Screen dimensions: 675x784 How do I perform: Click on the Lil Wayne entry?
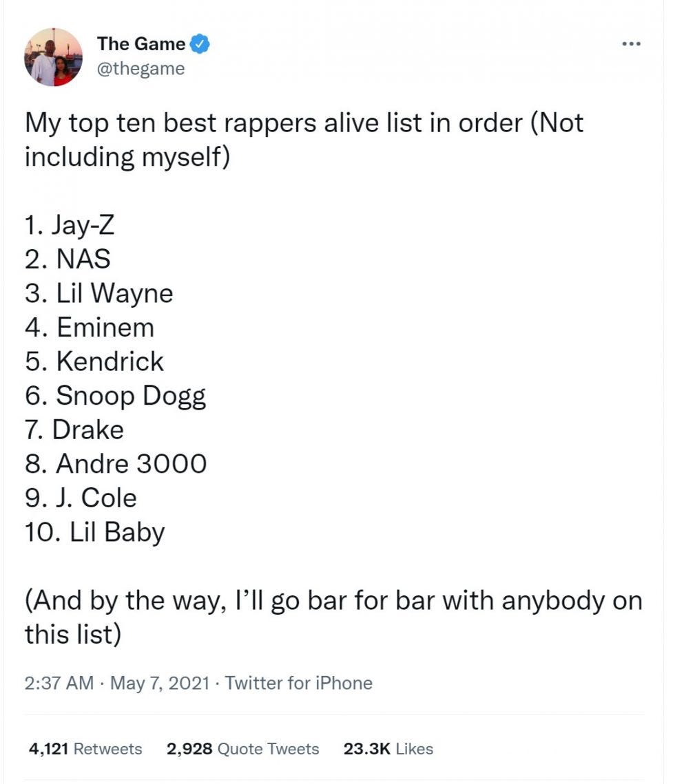point(98,294)
